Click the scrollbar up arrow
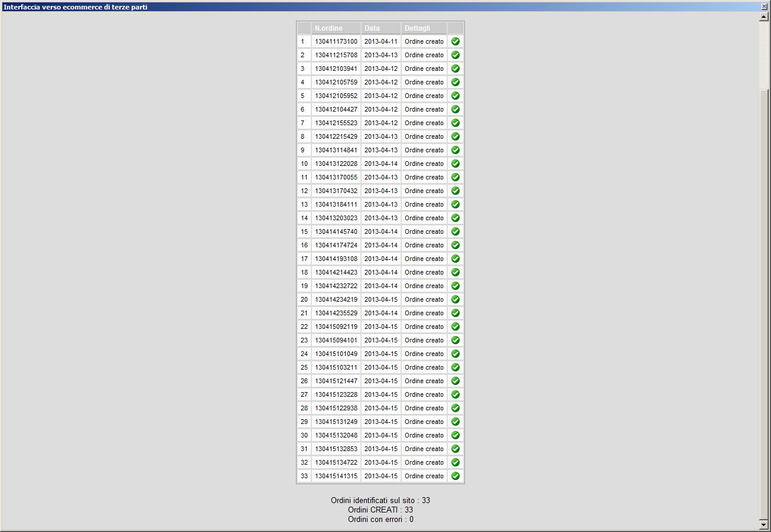The width and height of the screenshot is (771, 532). (763, 17)
